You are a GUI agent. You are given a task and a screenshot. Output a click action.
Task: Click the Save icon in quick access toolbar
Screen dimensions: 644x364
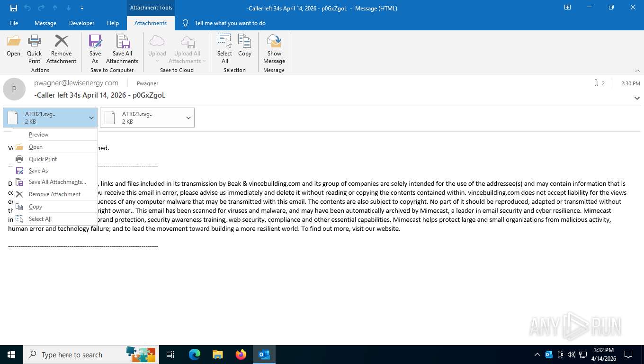[13, 8]
